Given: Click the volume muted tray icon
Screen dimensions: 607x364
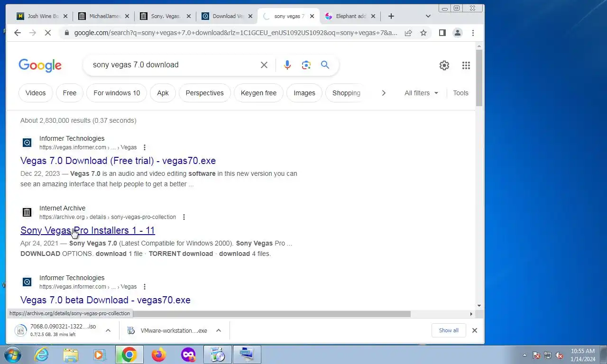Looking at the screenshot, I should [559, 355].
